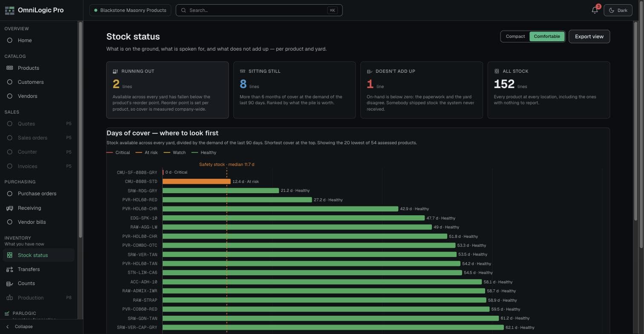Click the All Stock card icon

tap(497, 71)
